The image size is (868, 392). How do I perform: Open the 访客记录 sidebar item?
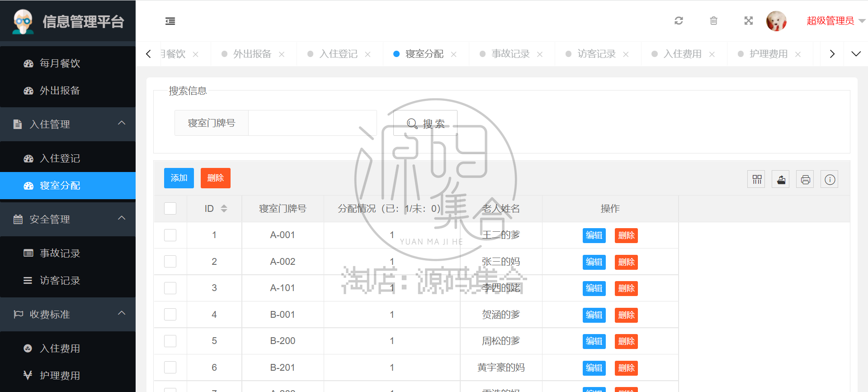click(x=68, y=281)
